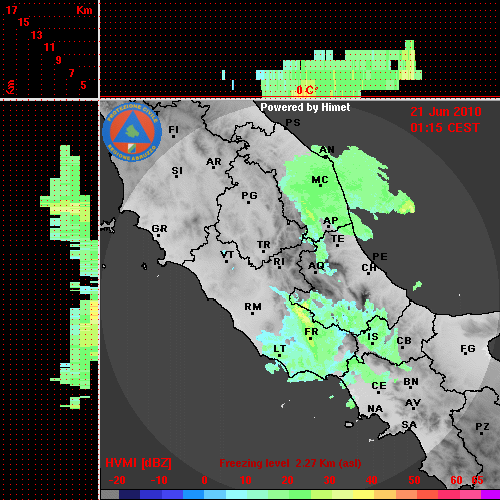Click the 11 km height label
This screenshot has height=500, width=500.
tap(49, 47)
